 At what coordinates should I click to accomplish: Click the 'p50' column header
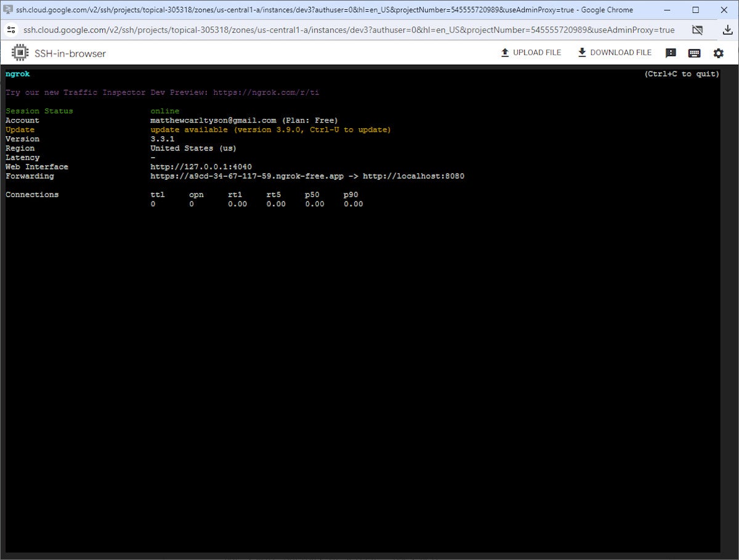coord(312,194)
